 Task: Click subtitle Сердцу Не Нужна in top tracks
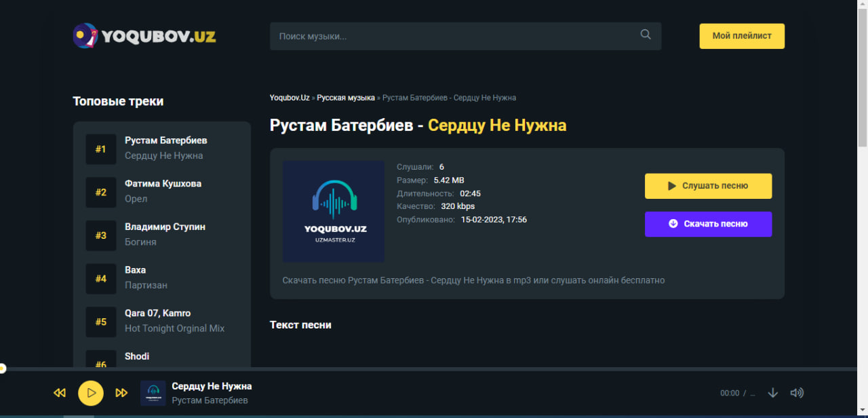(164, 155)
